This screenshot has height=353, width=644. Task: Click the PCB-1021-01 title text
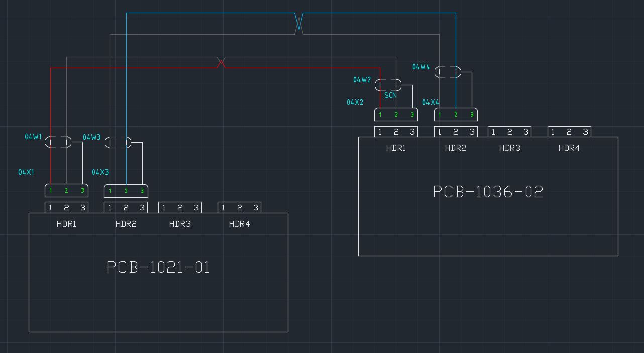tap(158, 268)
